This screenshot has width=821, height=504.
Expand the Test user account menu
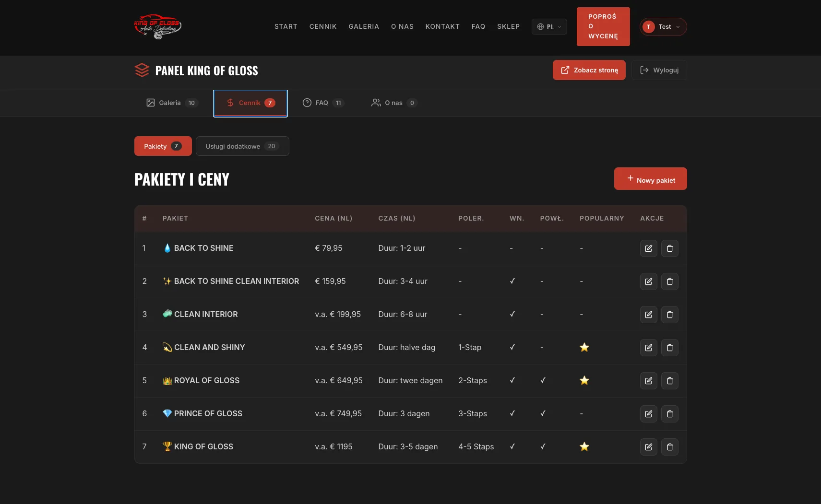tap(663, 27)
